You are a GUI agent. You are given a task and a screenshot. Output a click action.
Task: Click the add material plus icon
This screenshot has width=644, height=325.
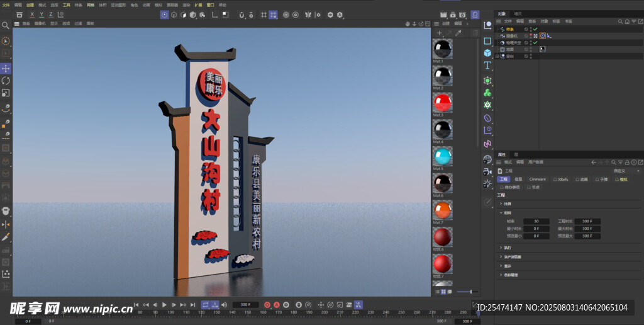coord(439,33)
